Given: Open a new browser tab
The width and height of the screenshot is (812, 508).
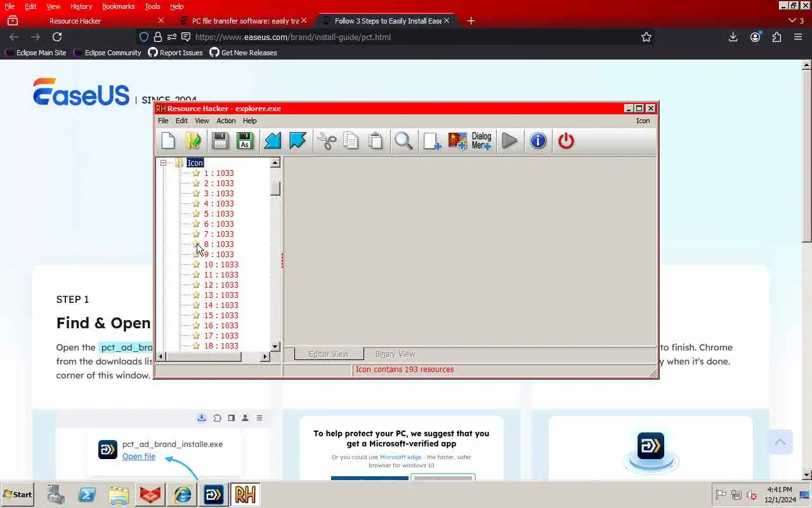Looking at the screenshot, I should point(471,21).
